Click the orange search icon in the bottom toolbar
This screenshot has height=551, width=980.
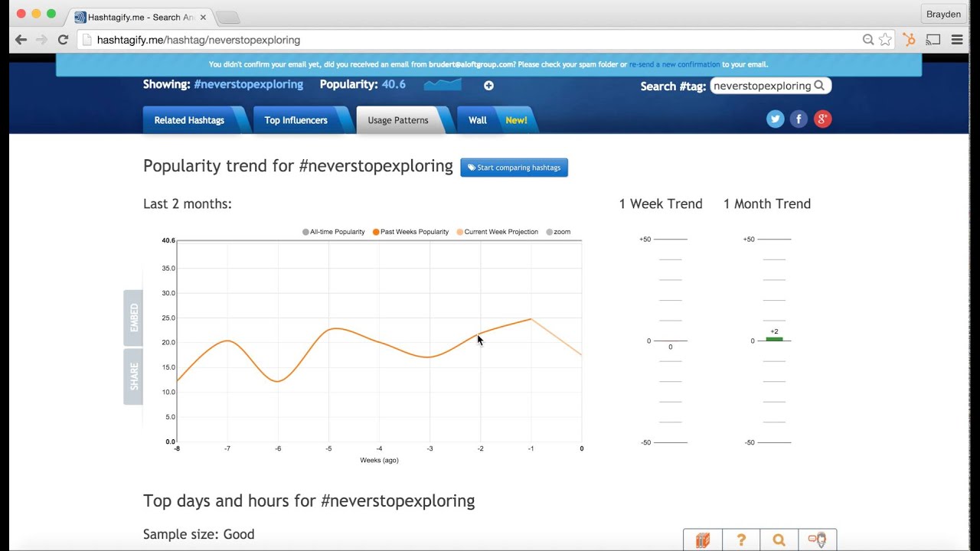[x=779, y=540]
